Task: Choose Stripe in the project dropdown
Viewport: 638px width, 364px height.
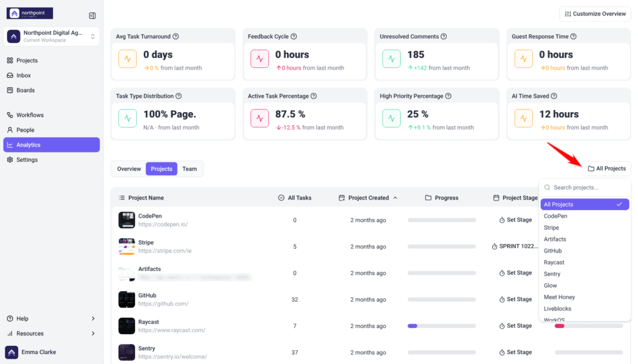Action: point(584,228)
